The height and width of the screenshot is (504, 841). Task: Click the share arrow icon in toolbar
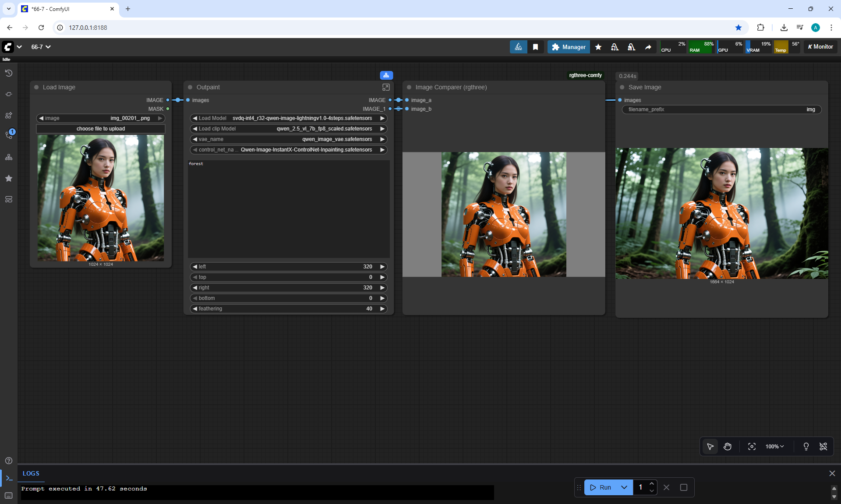click(x=648, y=47)
